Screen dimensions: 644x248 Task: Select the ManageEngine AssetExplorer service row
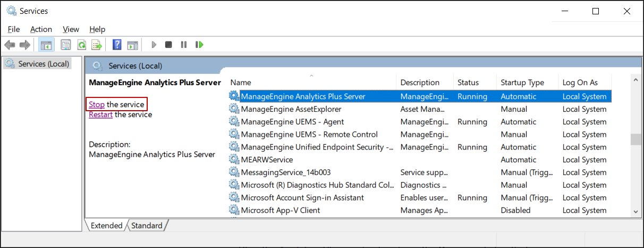[x=291, y=109]
